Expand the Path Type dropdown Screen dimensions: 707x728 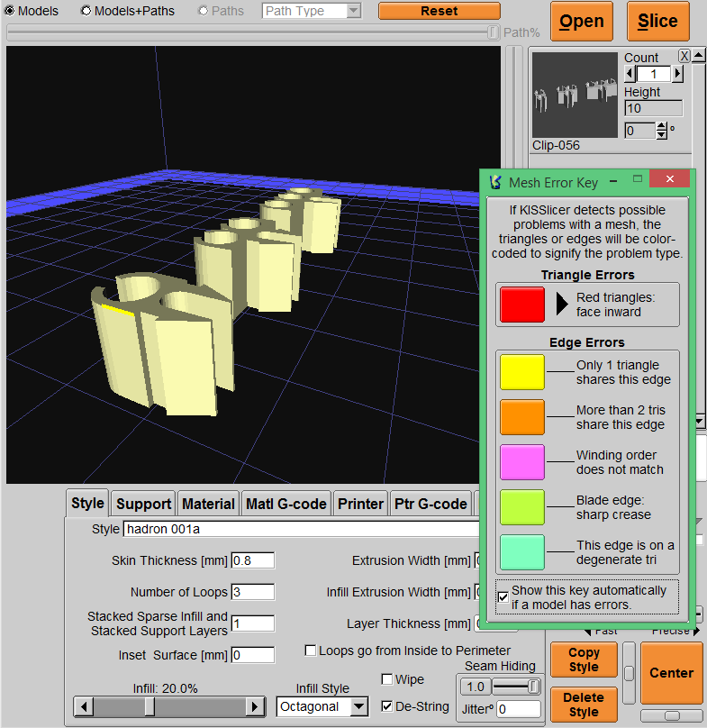tap(353, 11)
